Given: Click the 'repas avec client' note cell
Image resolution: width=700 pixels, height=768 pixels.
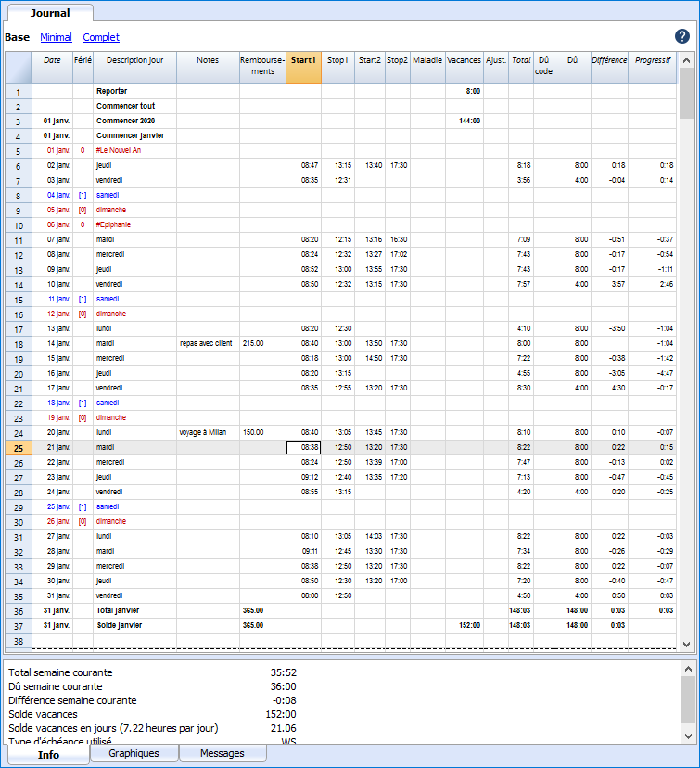Looking at the screenshot, I should coord(208,343).
